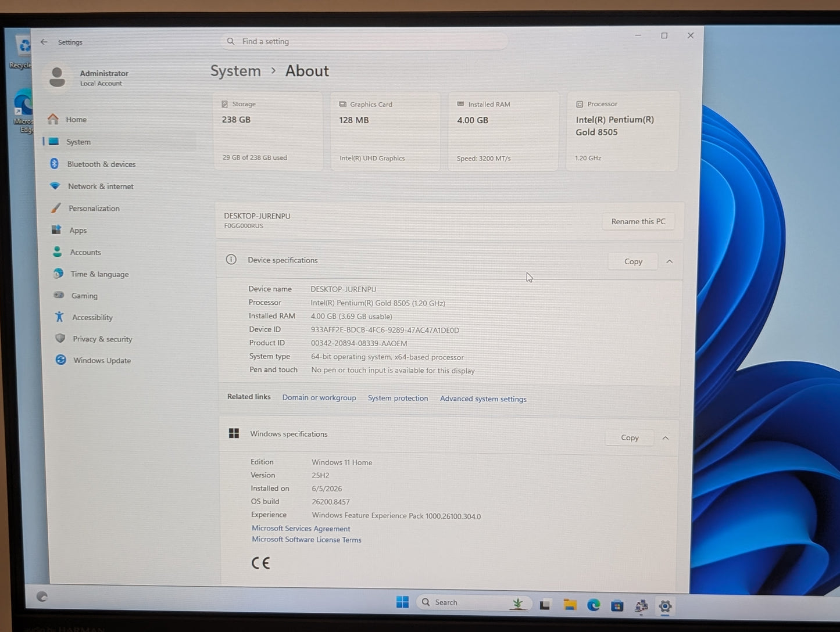
Task: Click the Version value 25H2
Action: pos(320,475)
